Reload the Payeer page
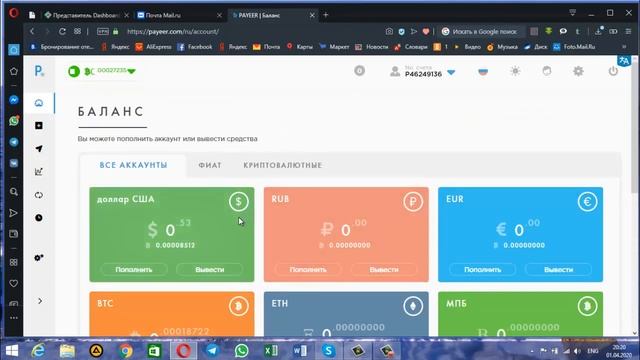 (x=62, y=31)
